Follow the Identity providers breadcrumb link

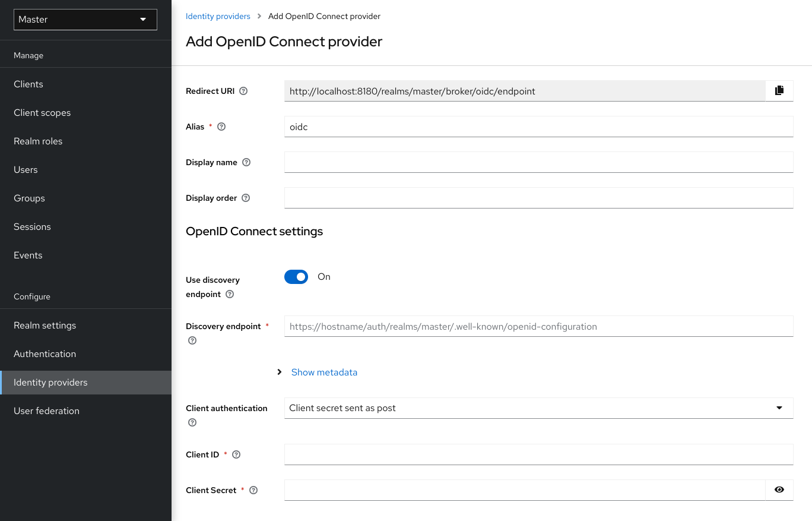pyautogui.click(x=218, y=16)
